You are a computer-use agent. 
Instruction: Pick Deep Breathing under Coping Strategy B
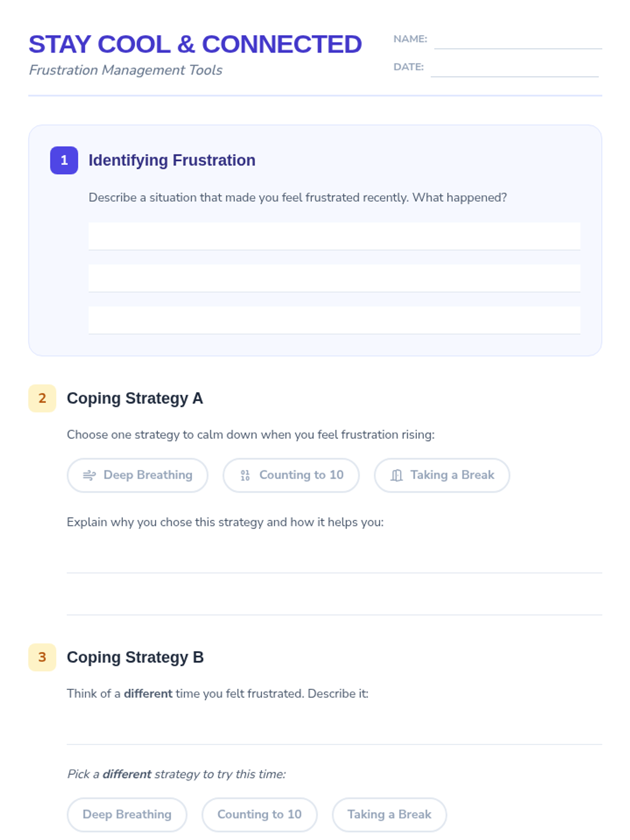[x=127, y=815]
